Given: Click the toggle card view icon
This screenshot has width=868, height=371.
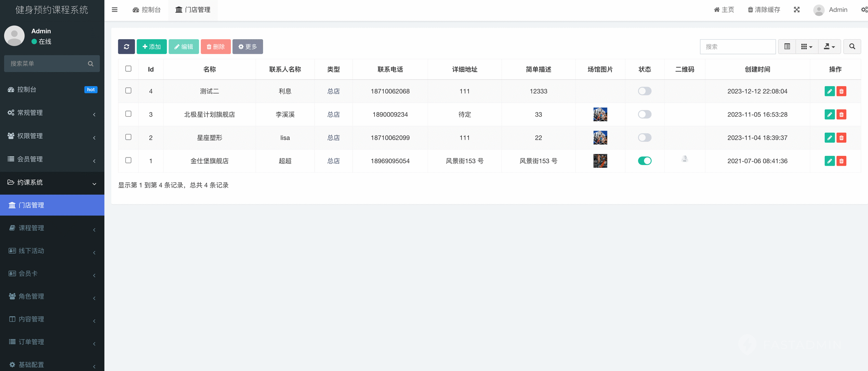Looking at the screenshot, I should coord(787,47).
